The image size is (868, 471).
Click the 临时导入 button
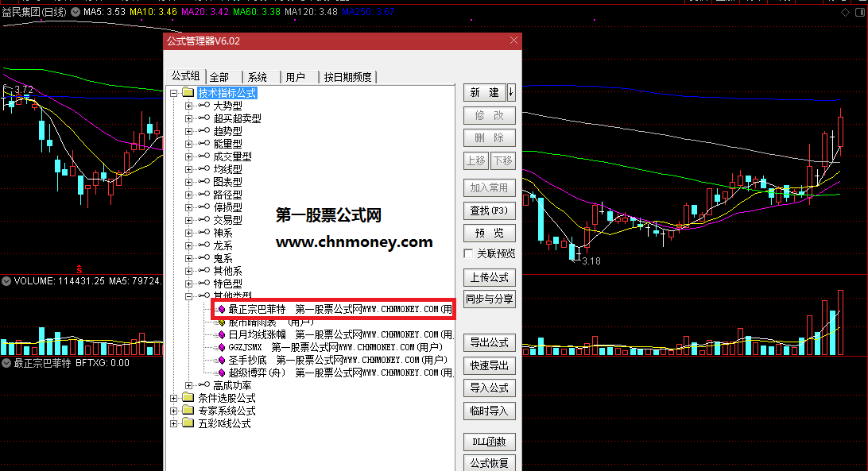pyautogui.click(x=490, y=411)
